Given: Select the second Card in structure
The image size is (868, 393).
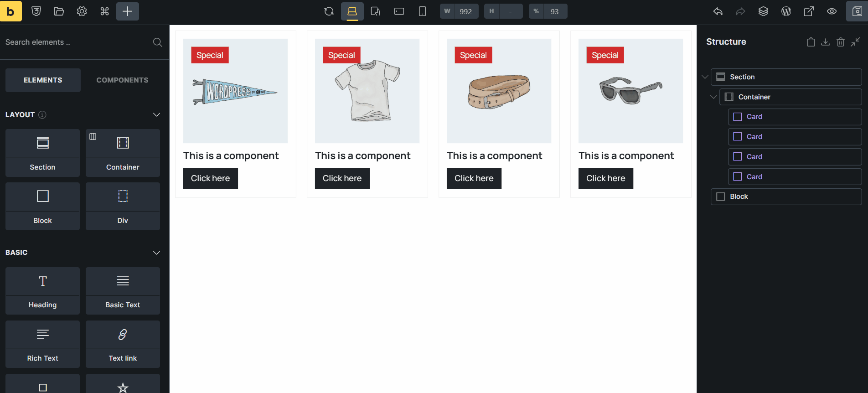Looking at the screenshot, I should click(795, 137).
